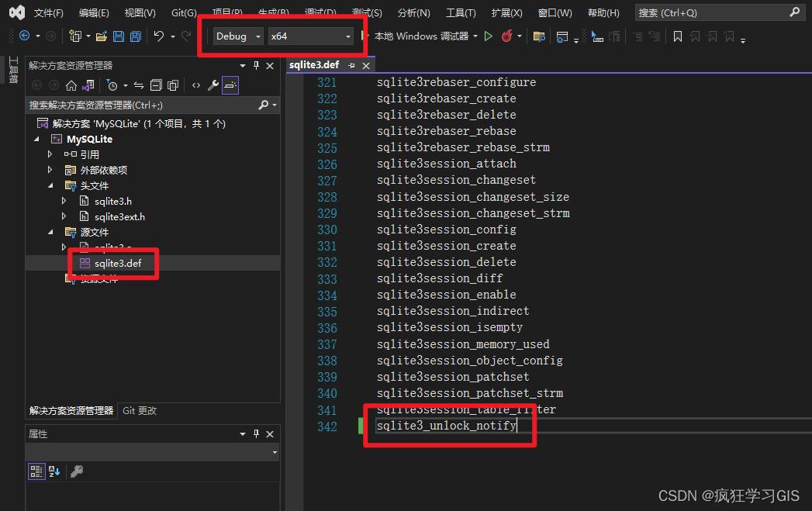Image resolution: width=812 pixels, height=511 pixels.
Task: Click the Home icon in Solution Explorer toolbar
Action: (71, 85)
